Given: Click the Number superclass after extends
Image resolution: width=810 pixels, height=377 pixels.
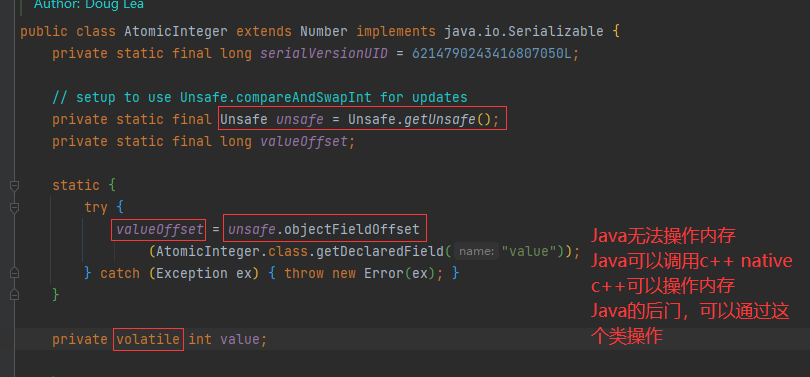Looking at the screenshot, I should tap(324, 32).
